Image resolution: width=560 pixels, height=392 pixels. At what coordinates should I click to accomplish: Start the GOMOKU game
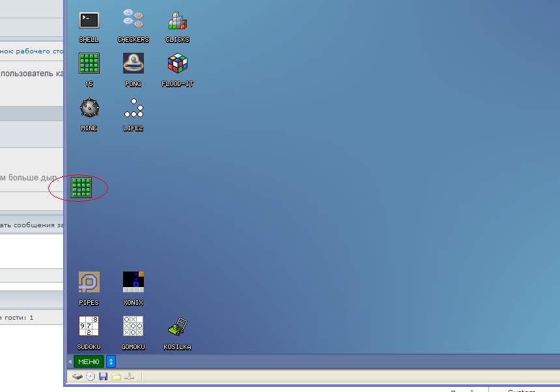point(133,326)
